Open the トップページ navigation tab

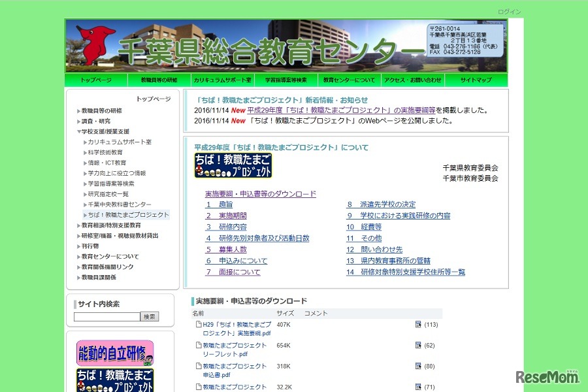(95, 80)
